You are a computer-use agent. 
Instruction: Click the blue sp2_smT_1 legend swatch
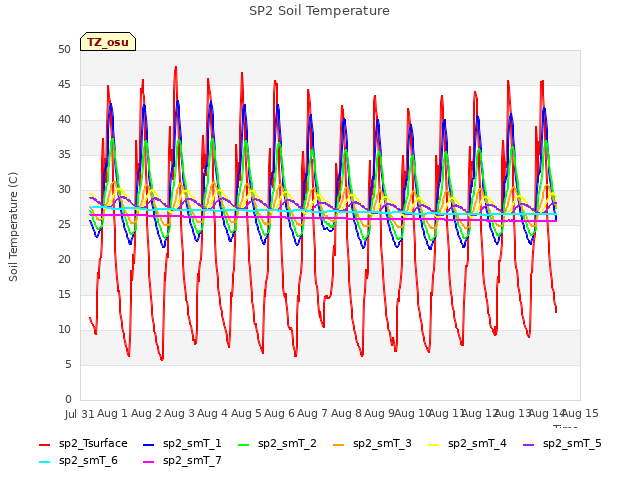point(149,444)
